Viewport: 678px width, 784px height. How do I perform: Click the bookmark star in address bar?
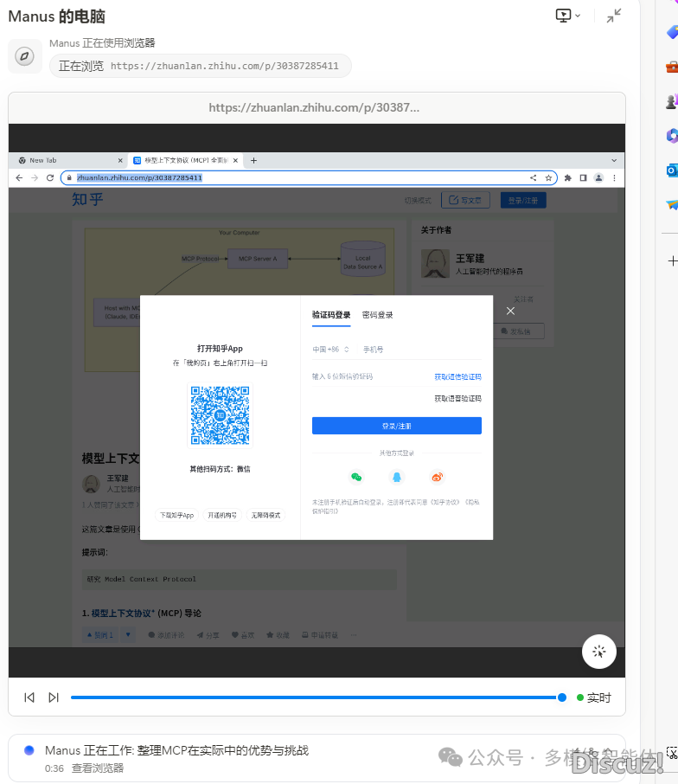tap(548, 177)
